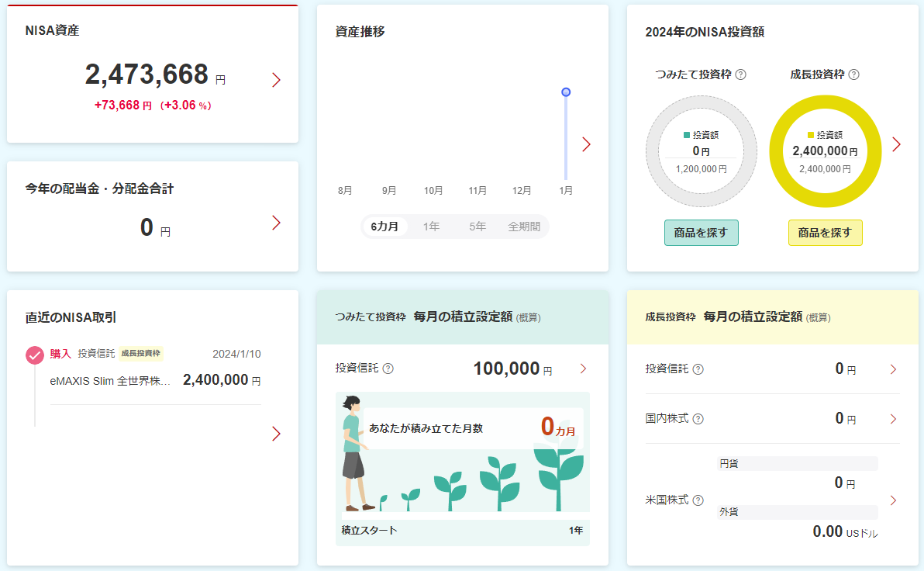Screen dimensions: 924x571
Task: Switch chart range to 5年
Action: pos(478,227)
